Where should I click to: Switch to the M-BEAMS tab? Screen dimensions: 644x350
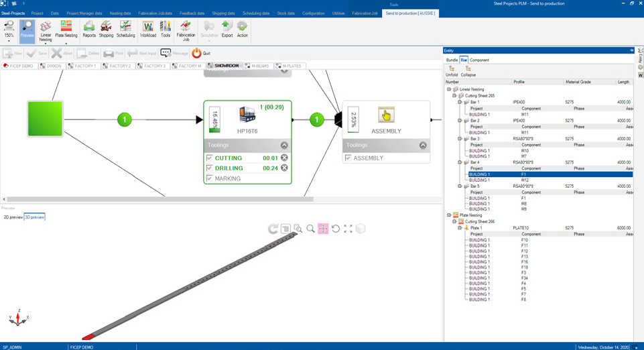tap(257, 66)
